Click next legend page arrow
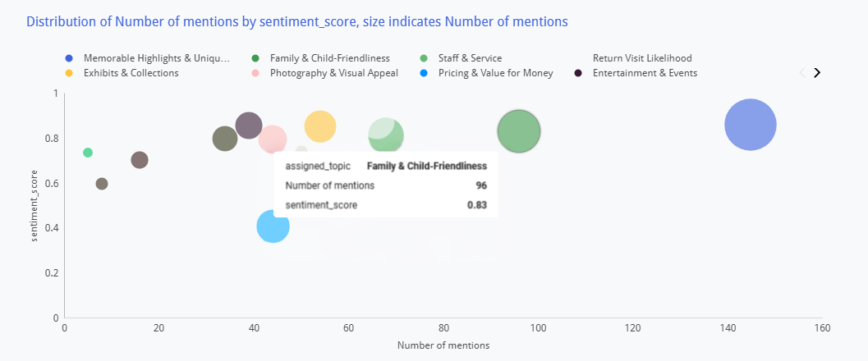The width and height of the screenshot is (868, 361). coord(816,72)
